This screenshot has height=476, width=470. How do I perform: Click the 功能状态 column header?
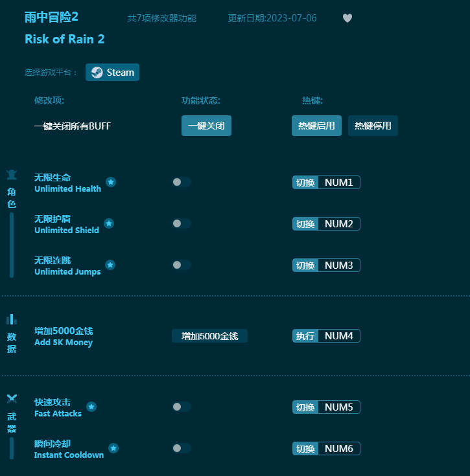tap(201, 100)
